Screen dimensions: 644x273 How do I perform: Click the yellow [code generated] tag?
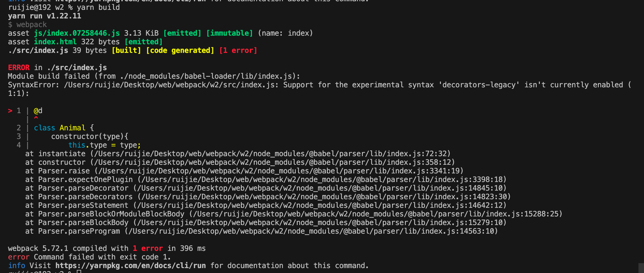tap(180, 50)
